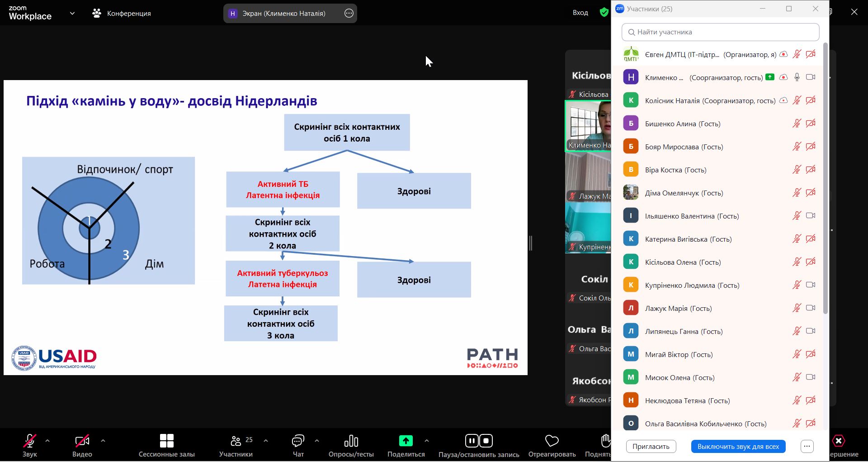Click the Отреагировать heart reactions icon
This screenshot has height=462, width=868.
pyautogui.click(x=552, y=441)
